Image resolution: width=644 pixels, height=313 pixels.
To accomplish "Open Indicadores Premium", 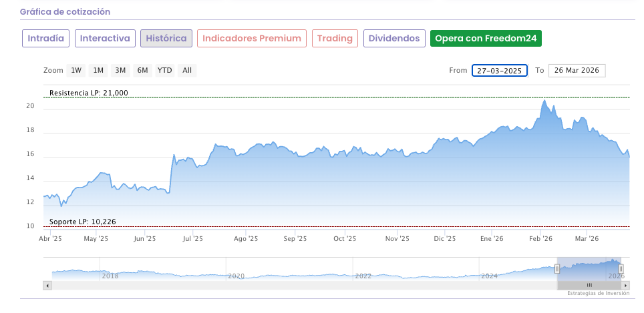I will pos(252,39).
